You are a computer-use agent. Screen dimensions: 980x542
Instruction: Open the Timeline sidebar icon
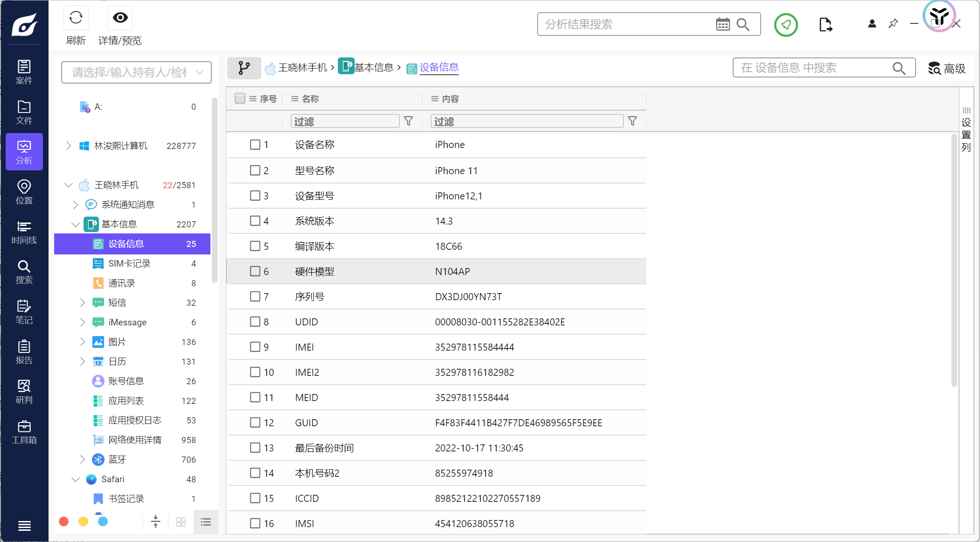point(24,232)
